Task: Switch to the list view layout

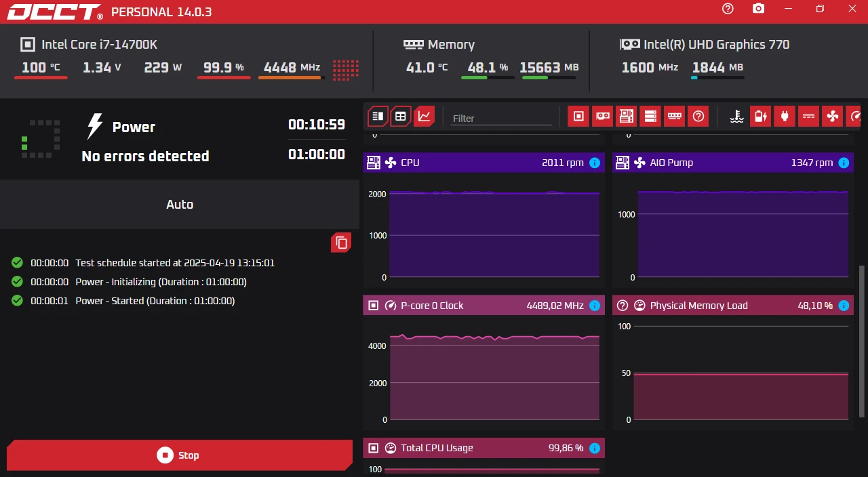Action: 378,116
